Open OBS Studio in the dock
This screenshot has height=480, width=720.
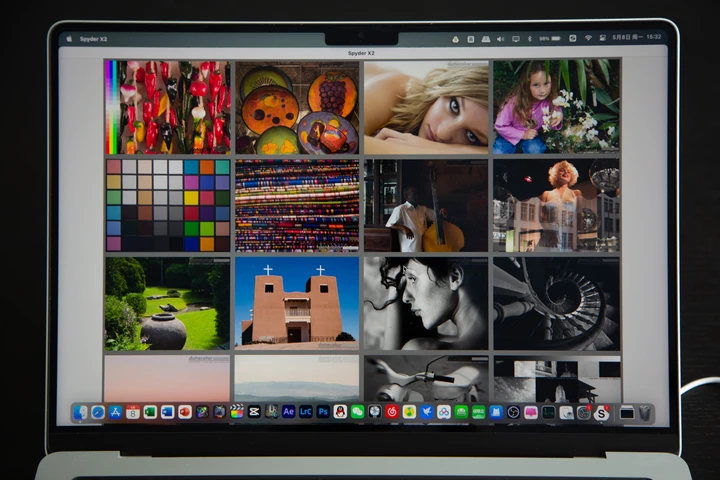(x=513, y=412)
